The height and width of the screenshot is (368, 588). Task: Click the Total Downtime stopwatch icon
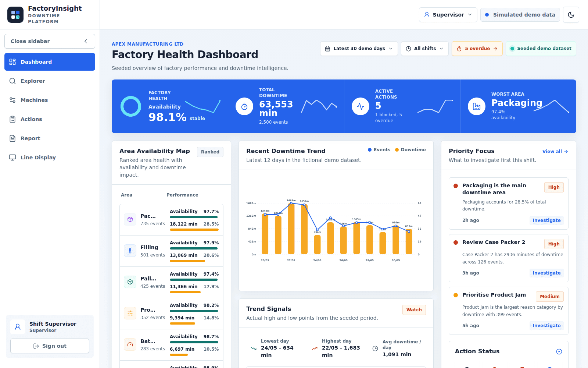pos(244,106)
